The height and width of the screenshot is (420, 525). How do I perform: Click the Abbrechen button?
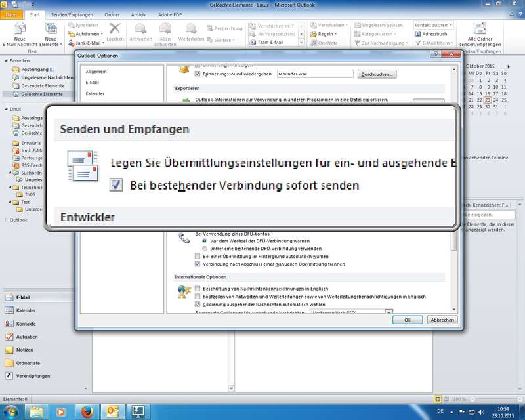click(x=442, y=320)
